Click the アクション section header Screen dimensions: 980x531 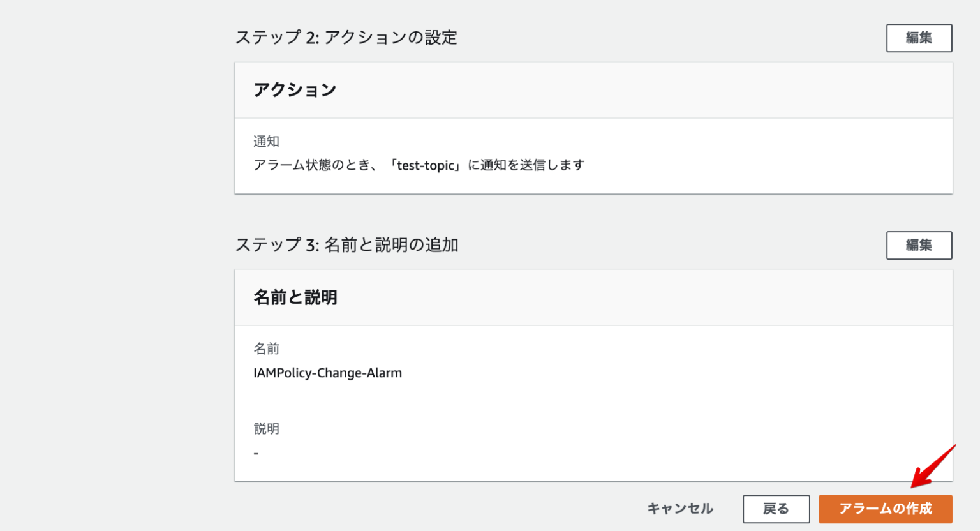point(296,89)
